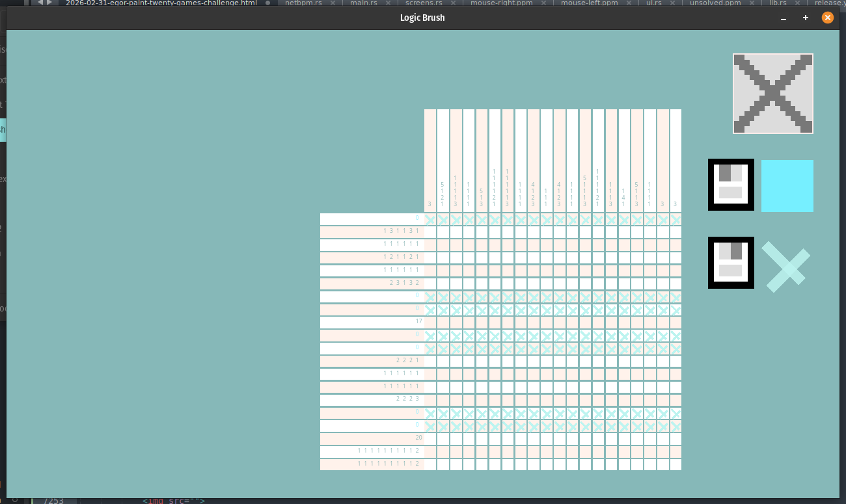
Task: Fill first cell of row labeled 20
Action: (430, 439)
